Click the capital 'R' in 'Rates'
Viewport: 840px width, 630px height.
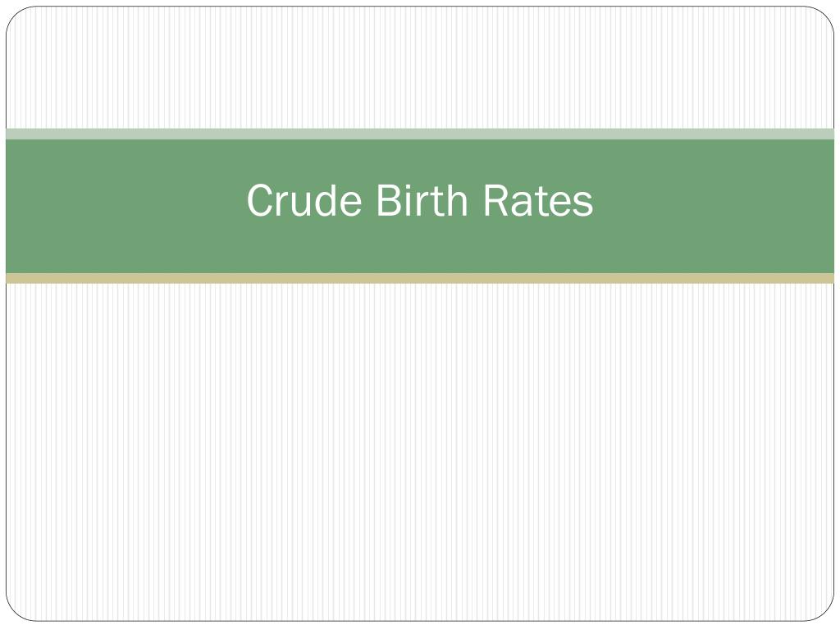tap(496, 200)
